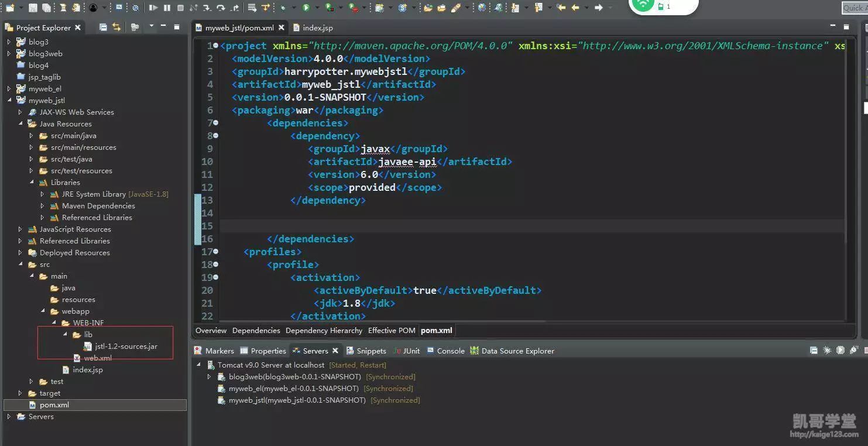Click the Previous Annotation toolbar icon
This screenshot has height=446, width=868.
(x=538, y=8)
